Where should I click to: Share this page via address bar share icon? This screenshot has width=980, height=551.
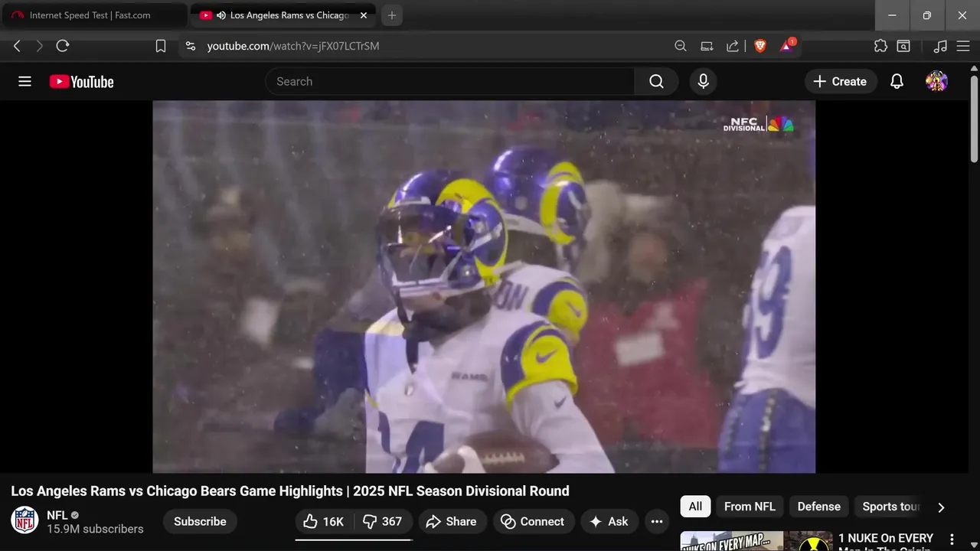733,46
